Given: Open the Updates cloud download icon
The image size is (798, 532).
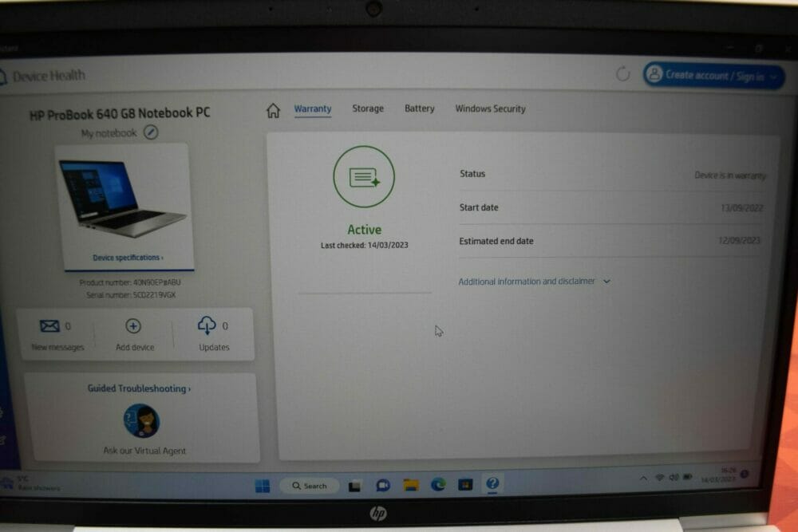Looking at the screenshot, I should [207, 325].
